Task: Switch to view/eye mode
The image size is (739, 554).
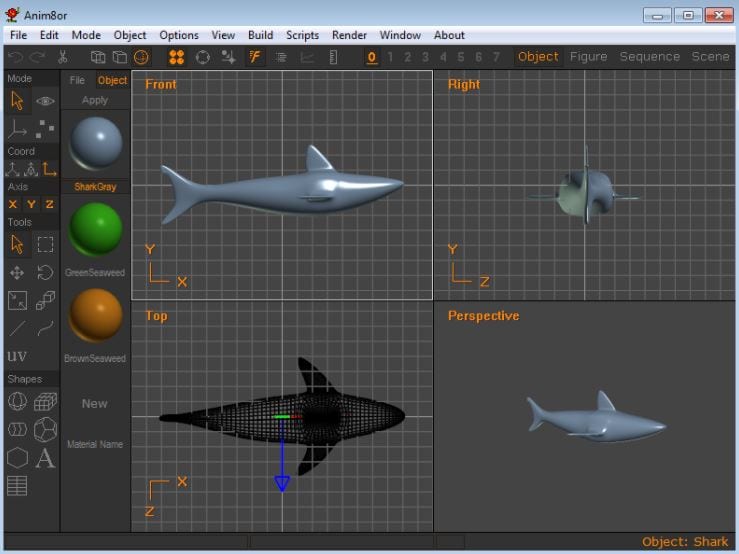Action: click(45, 101)
